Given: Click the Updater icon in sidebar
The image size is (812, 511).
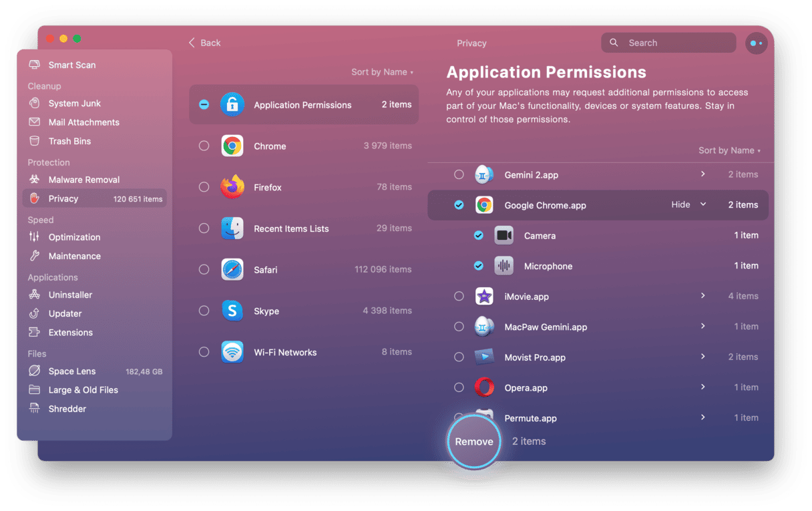Looking at the screenshot, I should (x=35, y=313).
